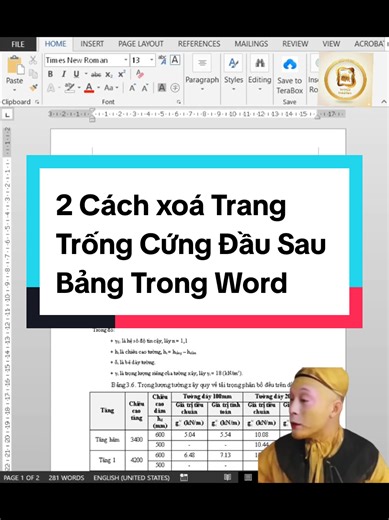Click the Change Case Aa icon

tap(109, 88)
